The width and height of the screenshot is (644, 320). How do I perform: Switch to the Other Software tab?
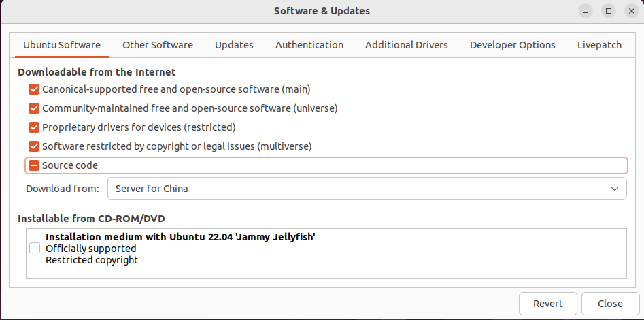[158, 45]
